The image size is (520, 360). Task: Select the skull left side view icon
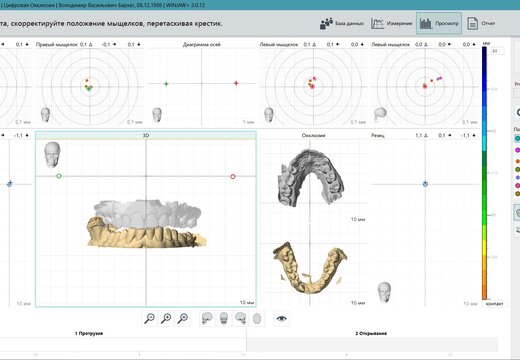point(207,318)
